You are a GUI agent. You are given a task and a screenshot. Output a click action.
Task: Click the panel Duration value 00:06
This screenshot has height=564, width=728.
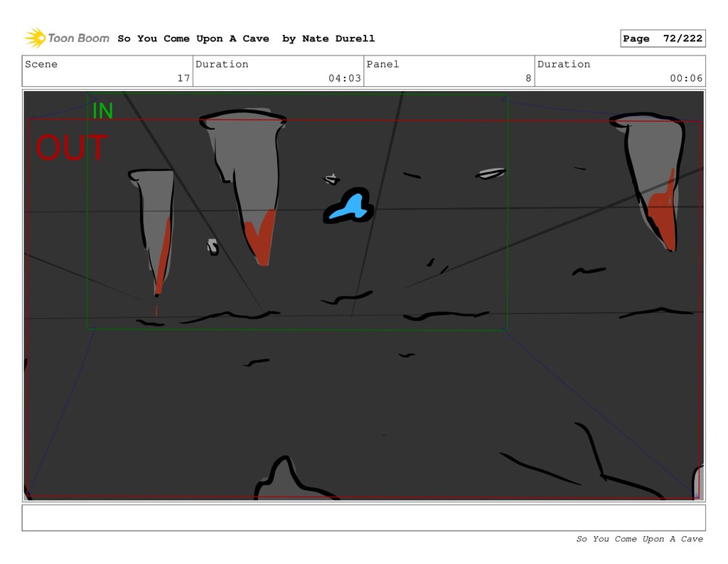pyautogui.click(x=686, y=78)
